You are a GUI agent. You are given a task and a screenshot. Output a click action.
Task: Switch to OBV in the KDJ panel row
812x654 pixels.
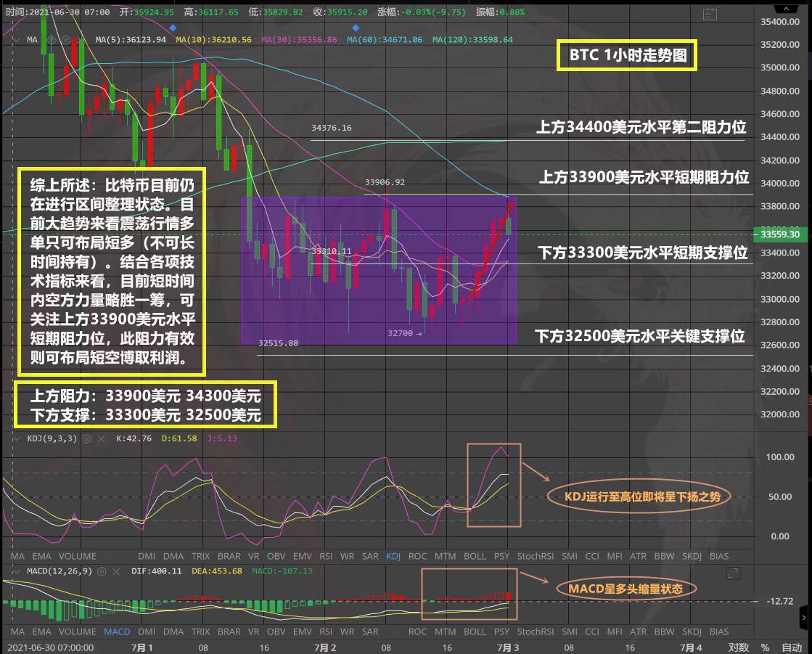[x=276, y=556]
